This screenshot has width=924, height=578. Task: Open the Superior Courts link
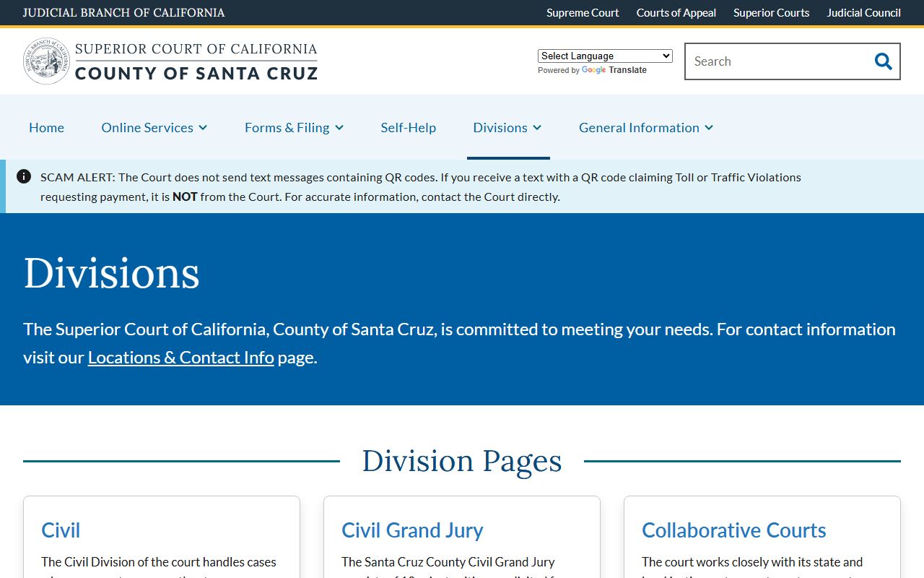[772, 12]
